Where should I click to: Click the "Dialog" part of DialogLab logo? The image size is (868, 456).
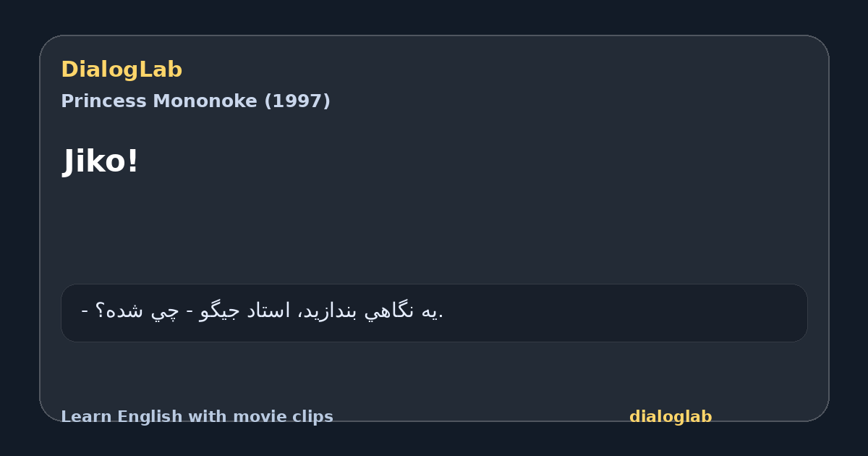101,69
